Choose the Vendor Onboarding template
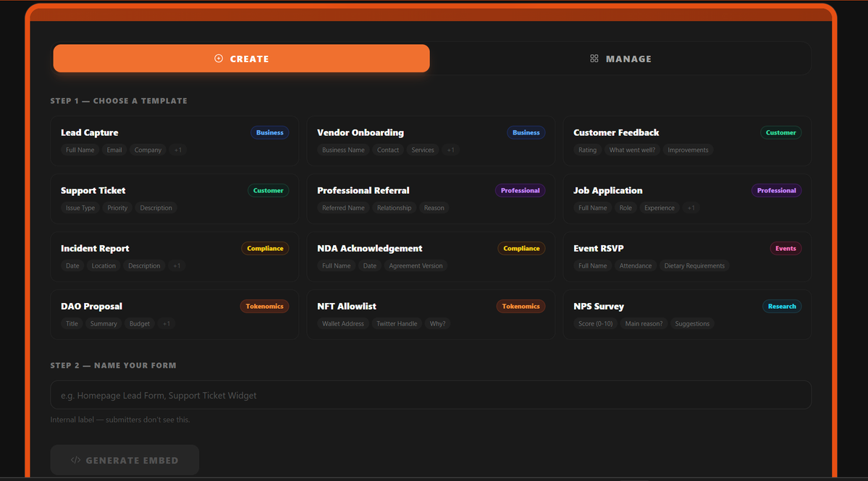The image size is (868, 481). [x=431, y=141]
